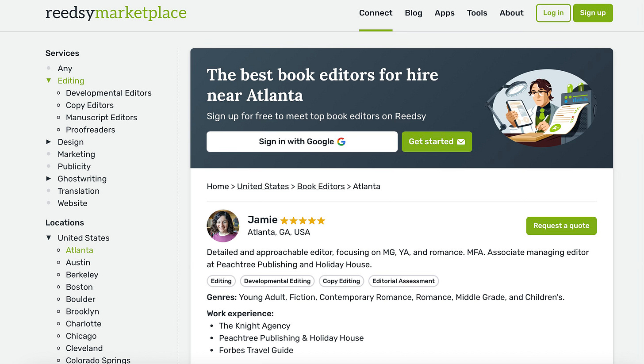Choose Charlotte location
Image resolution: width=644 pixels, height=364 pixels.
[x=84, y=324]
